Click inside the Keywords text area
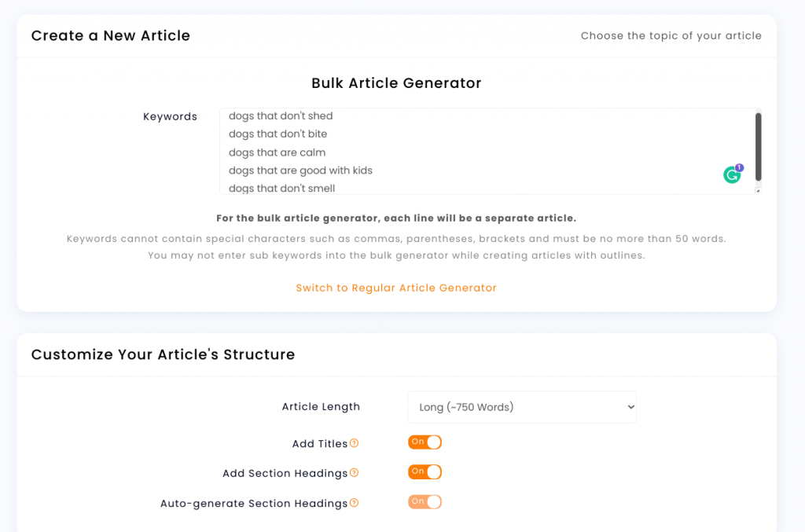This screenshot has width=805, height=532. pos(491,152)
